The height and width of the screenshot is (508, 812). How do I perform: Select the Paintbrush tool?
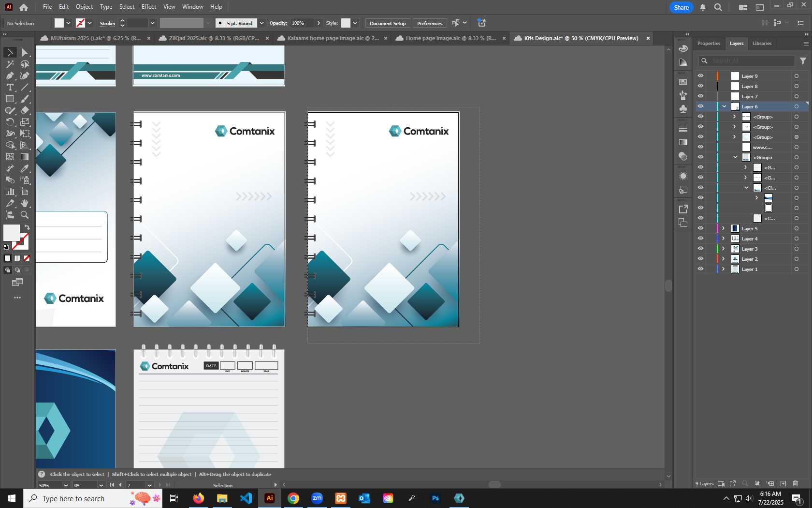[25, 99]
